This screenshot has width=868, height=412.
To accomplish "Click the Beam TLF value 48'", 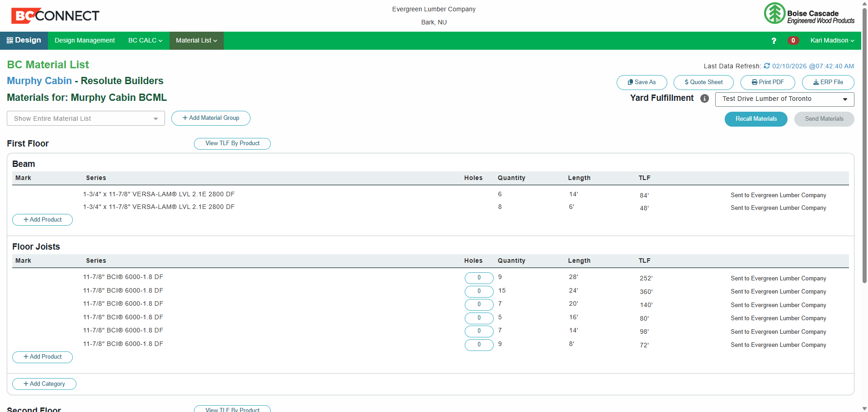I will click(644, 208).
